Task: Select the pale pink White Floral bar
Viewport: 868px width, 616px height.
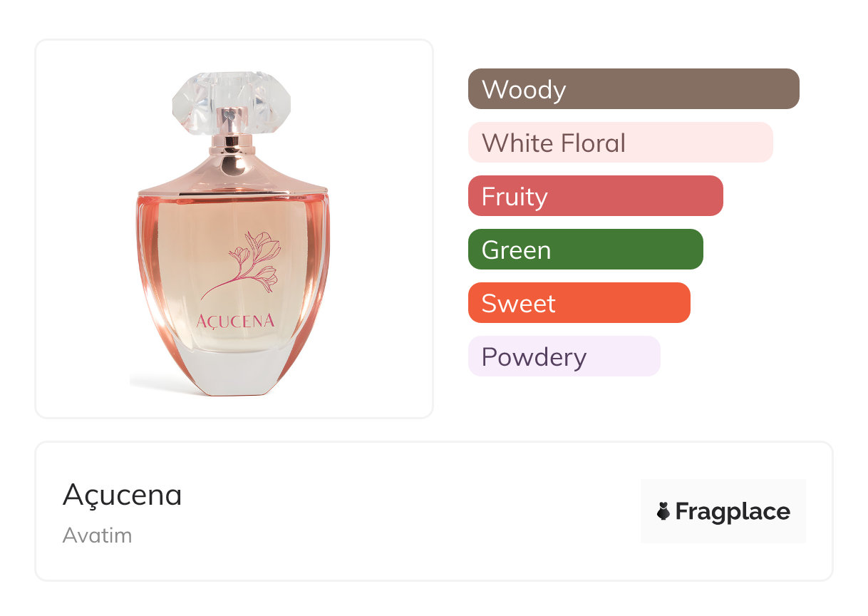Action: [x=620, y=143]
